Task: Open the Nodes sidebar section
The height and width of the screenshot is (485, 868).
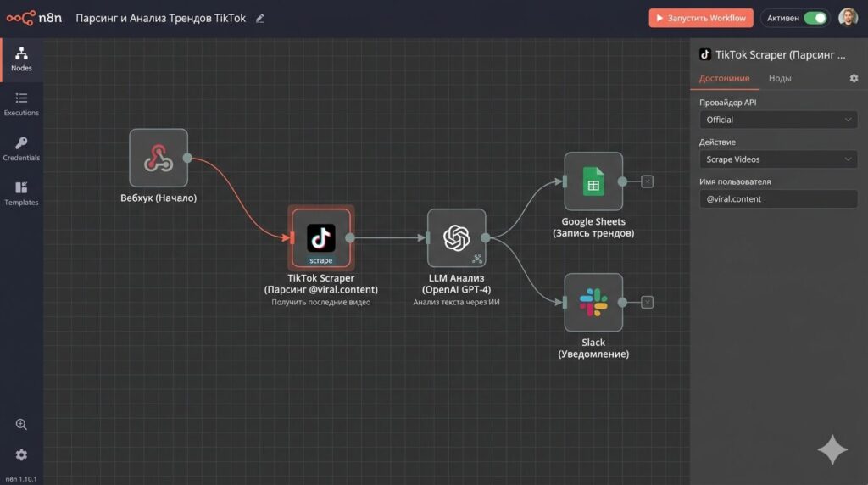Action: [x=21, y=59]
